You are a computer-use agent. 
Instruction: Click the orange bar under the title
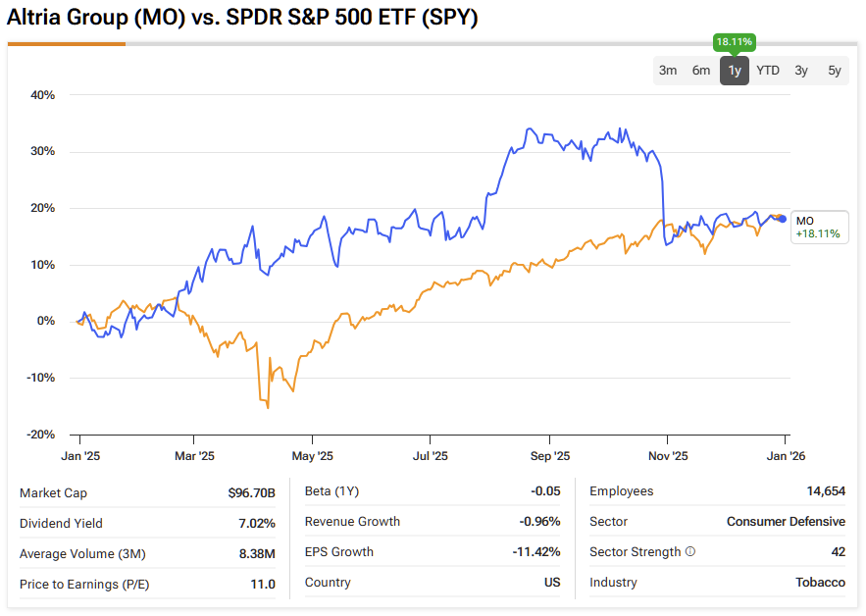(x=67, y=44)
